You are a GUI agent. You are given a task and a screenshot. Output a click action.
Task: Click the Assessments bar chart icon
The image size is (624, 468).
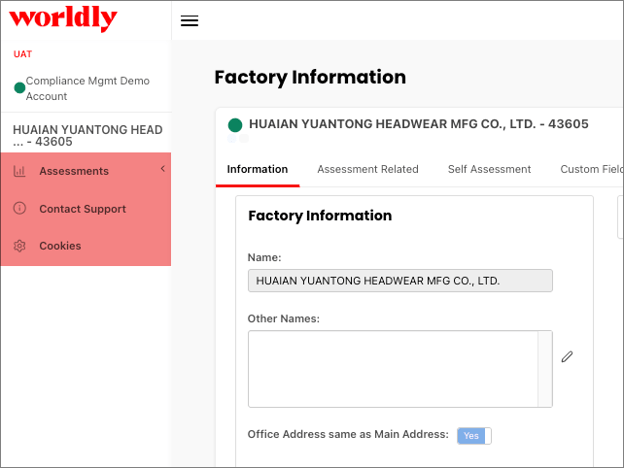[19, 171]
